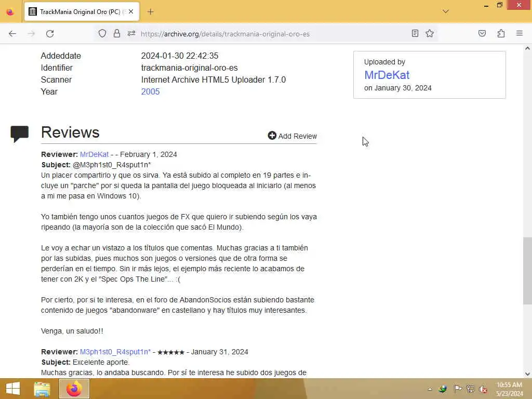Open the Action Center flag icon
This screenshot has width=532, height=399.
pos(457,389)
